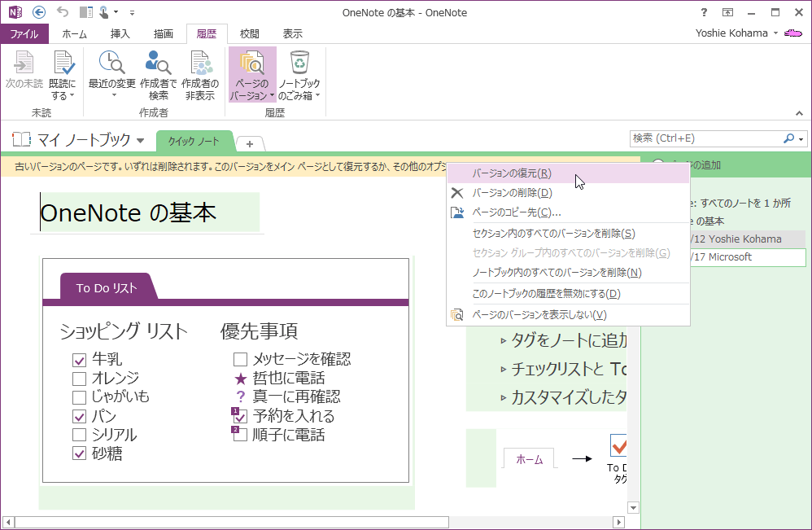Open 最近の変更 ribbon button

coord(111,76)
